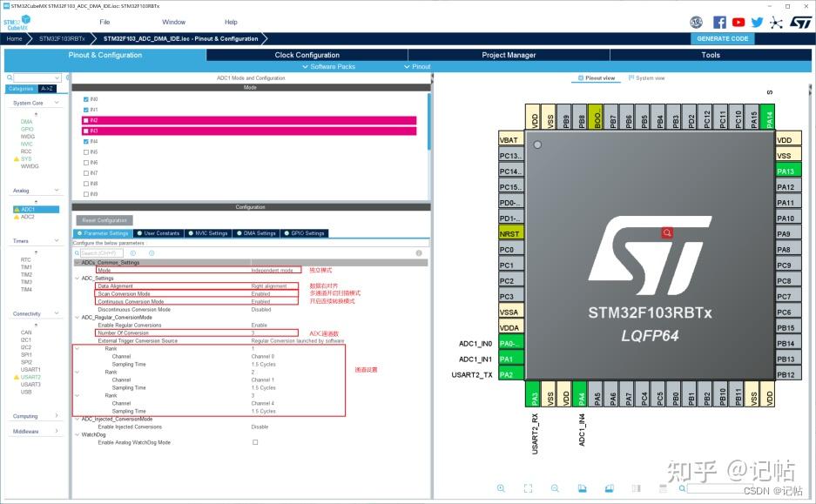Zoom in on the pinout view
Viewport: 816px width, 504px height.
[501, 488]
